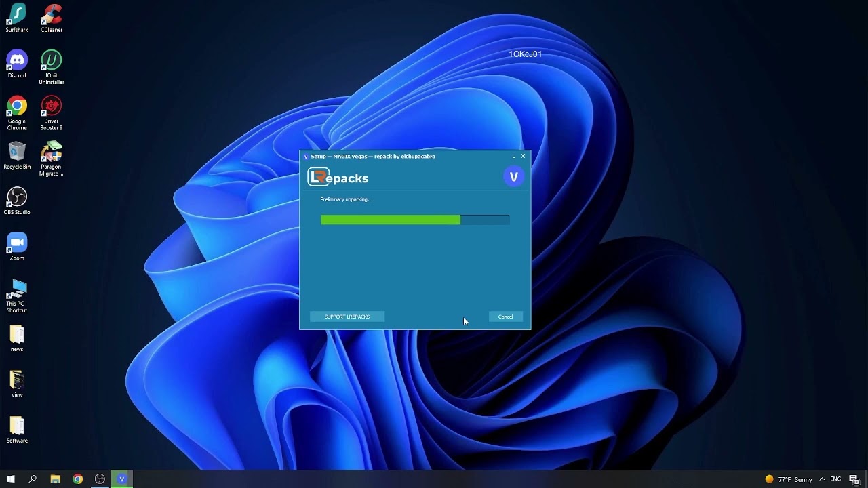Select the news folder on the desktop
This screenshot has width=868, height=488.
click(17, 338)
